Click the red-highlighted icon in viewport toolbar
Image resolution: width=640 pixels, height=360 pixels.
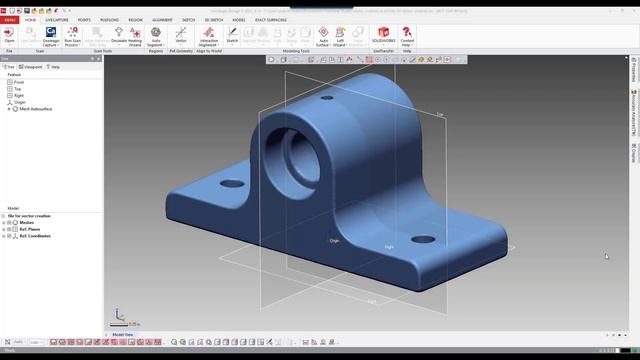pos(369,60)
